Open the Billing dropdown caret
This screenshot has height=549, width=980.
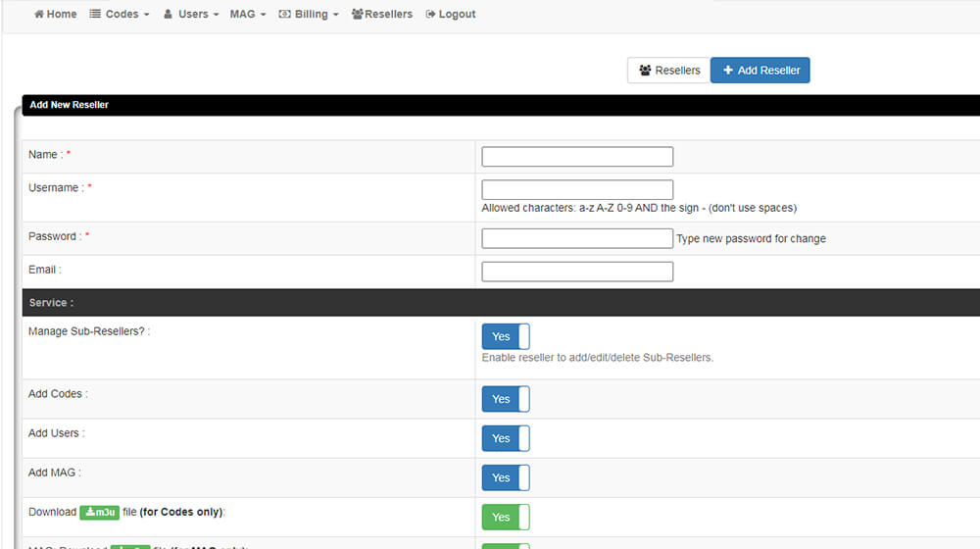pos(335,16)
